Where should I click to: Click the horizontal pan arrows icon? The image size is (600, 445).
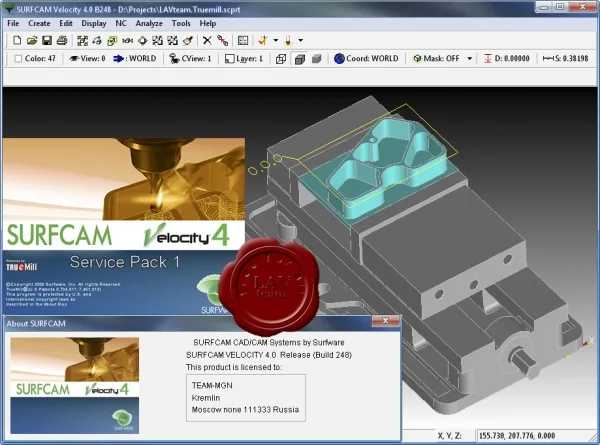(x=127, y=40)
